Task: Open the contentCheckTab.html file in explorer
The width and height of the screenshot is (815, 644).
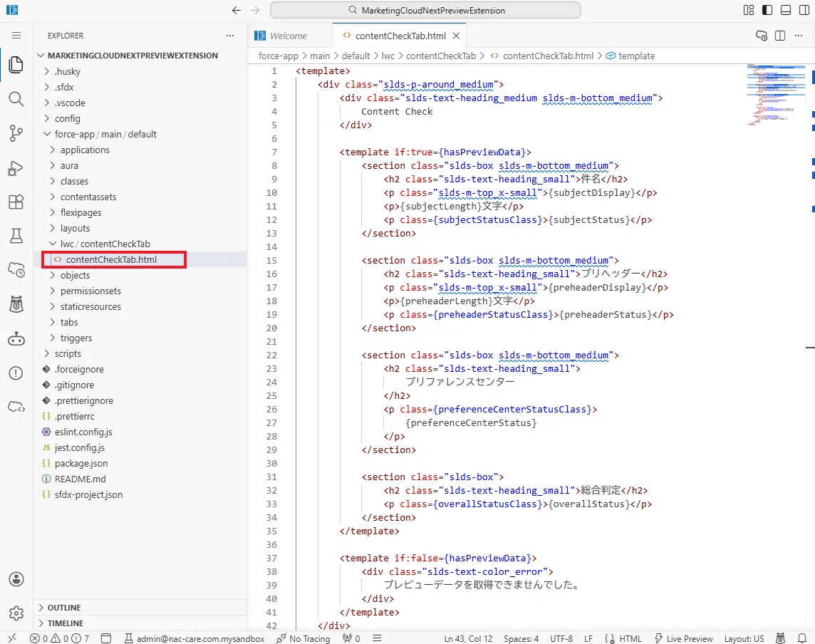Action: point(140,259)
